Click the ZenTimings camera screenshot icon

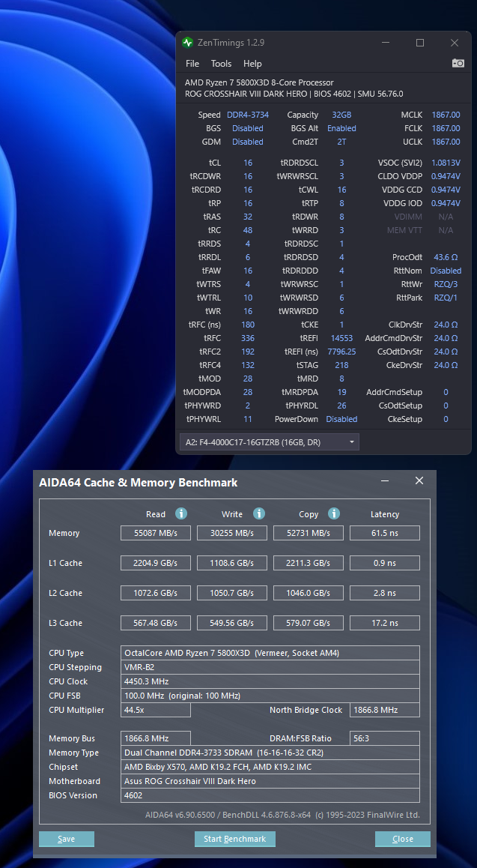click(x=458, y=64)
